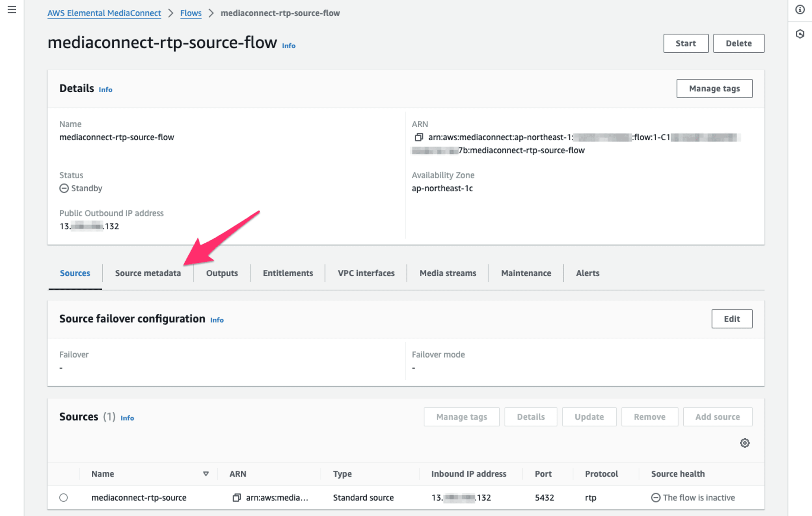This screenshot has height=516, width=812.
Task: Click 'The flow is inactive' health text
Action: pos(699,497)
